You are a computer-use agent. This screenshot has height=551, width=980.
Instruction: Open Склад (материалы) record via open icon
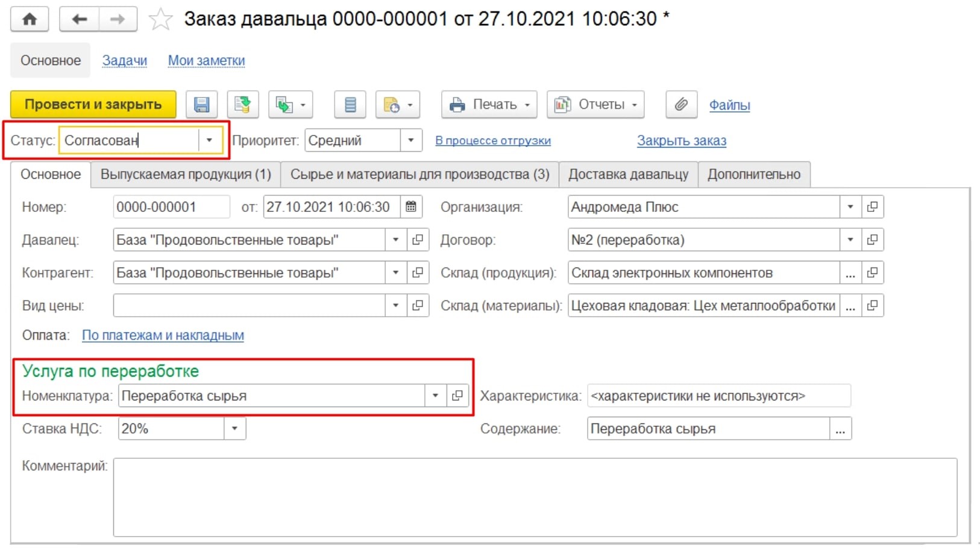(872, 305)
